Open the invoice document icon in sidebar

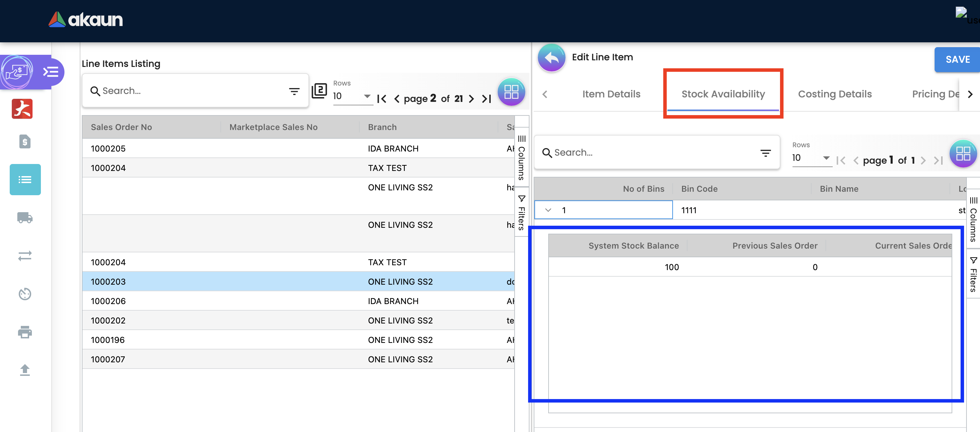point(25,141)
